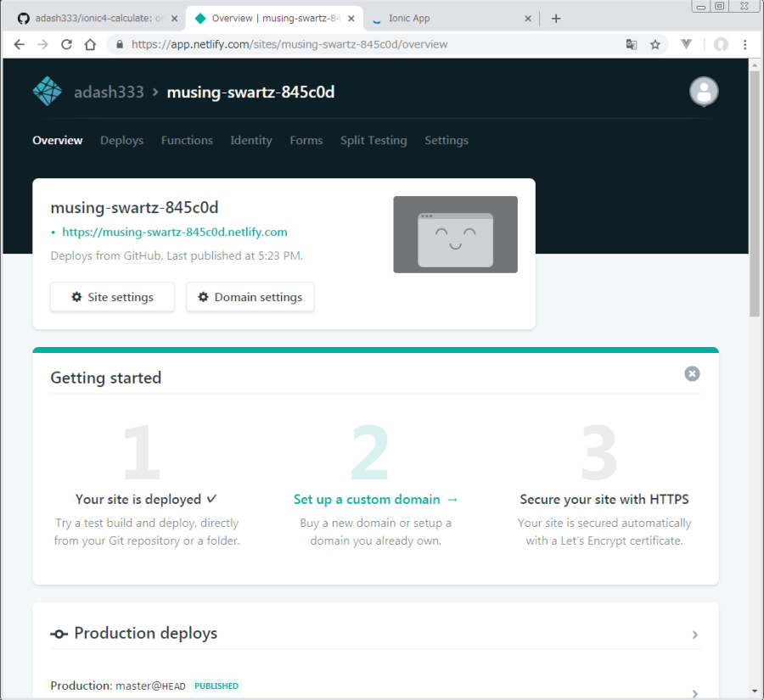
Task: Open the Chrome three-dot menu
Action: pyautogui.click(x=745, y=44)
